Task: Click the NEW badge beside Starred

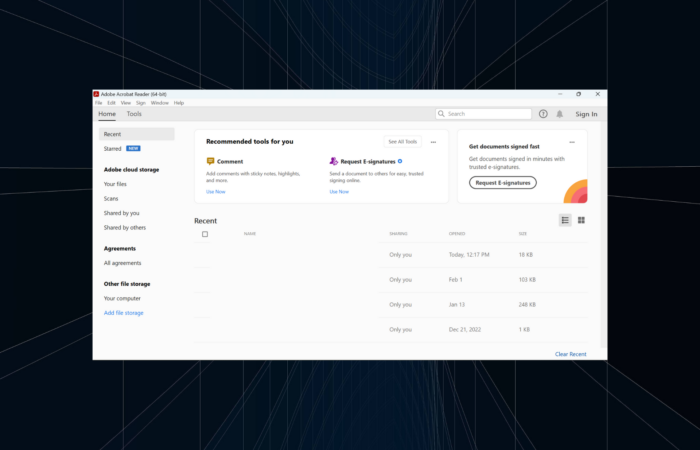Action: pyautogui.click(x=133, y=149)
